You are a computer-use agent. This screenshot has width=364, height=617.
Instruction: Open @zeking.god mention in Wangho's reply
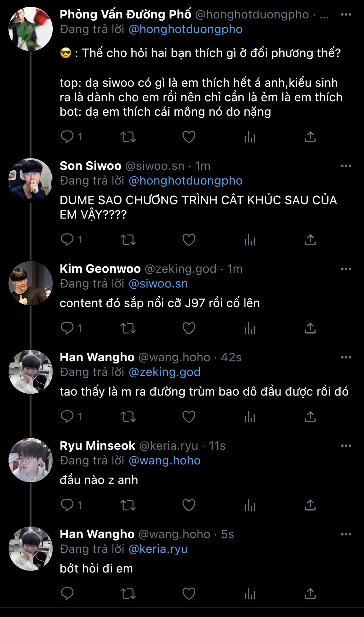click(x=164, y=372)
